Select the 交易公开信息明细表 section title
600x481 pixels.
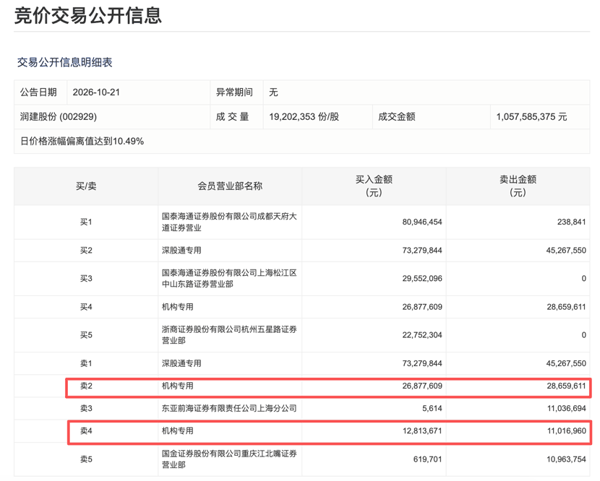(65, 62)
